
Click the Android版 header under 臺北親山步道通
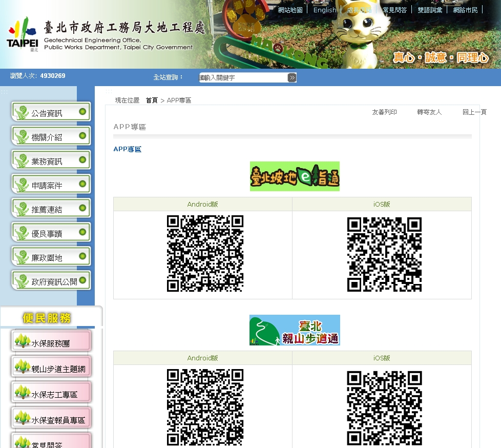click(x=202, y=358)
